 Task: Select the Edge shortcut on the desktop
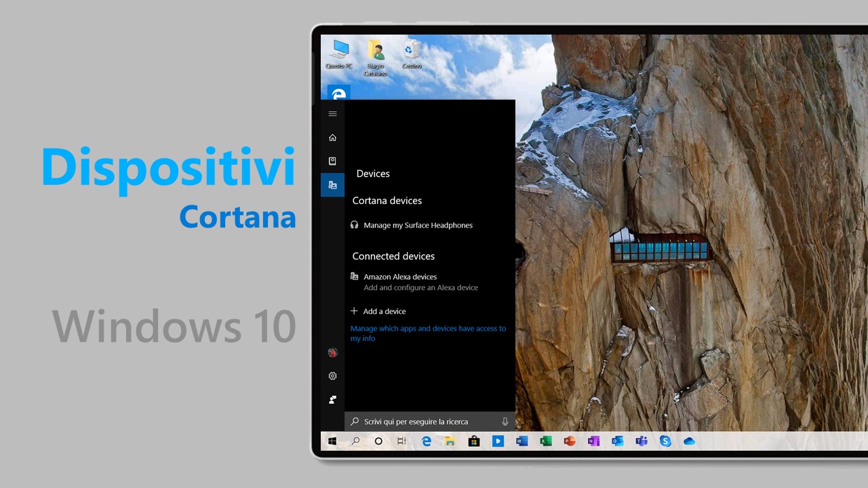[338, 93]
